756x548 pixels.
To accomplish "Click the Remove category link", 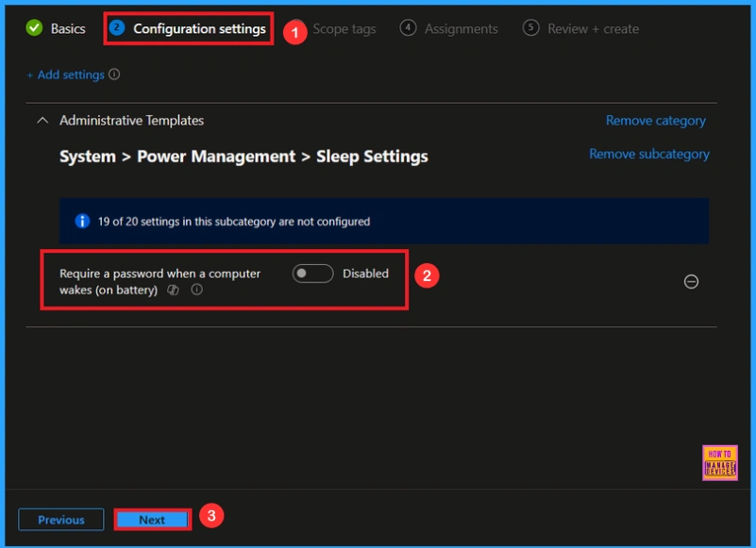I will point(654,120).
